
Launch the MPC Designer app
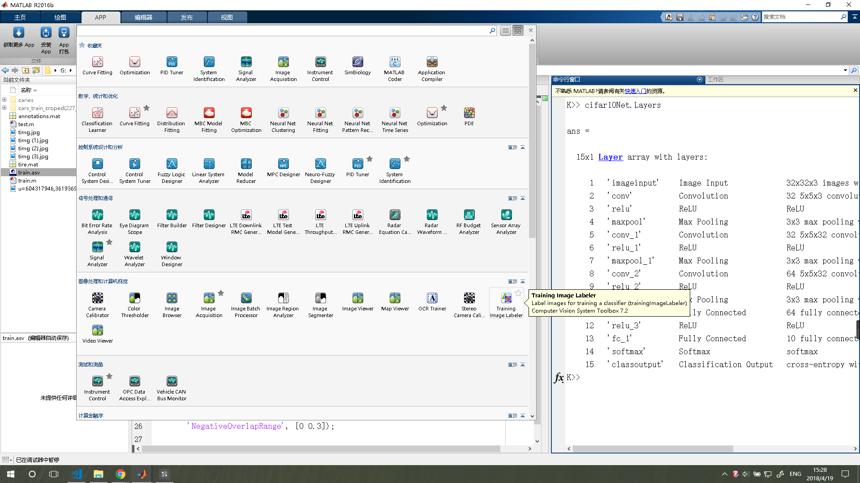pos(283,167)
